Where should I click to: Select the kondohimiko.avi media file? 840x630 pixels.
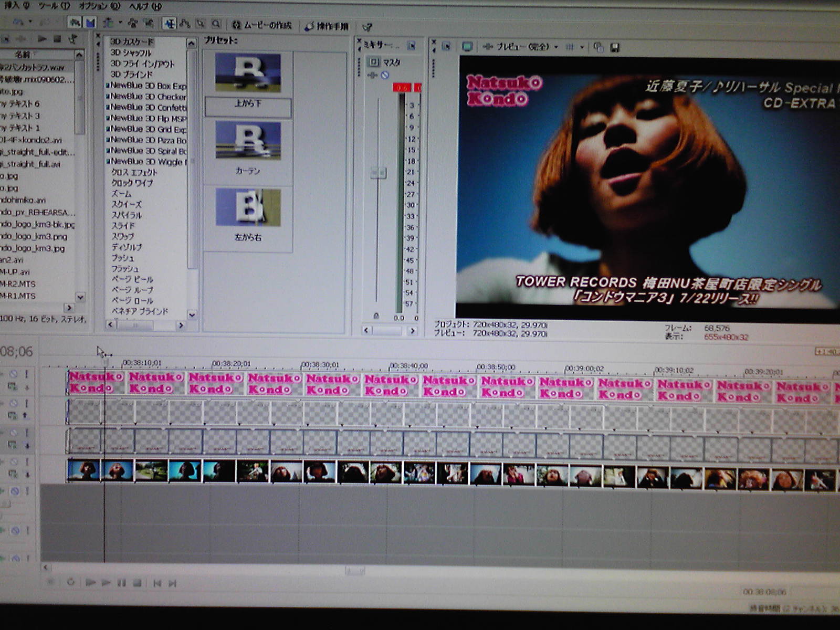pyautogui.click(x=23, y=200)
